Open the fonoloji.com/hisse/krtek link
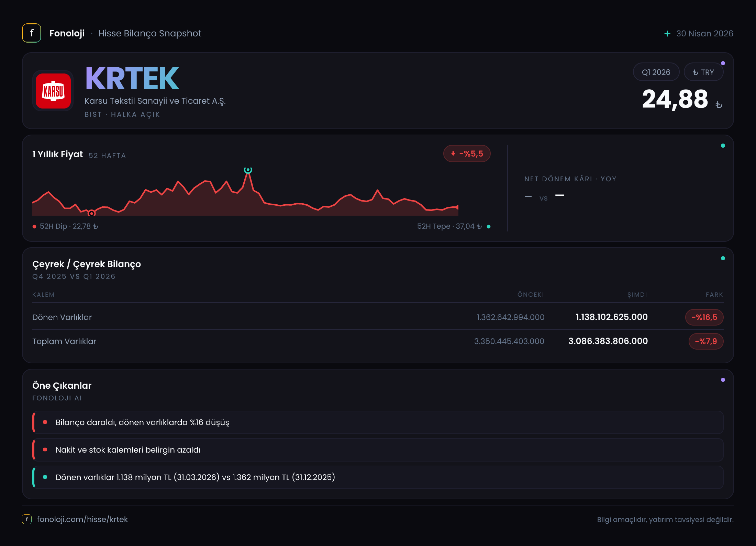This screenshot has height=546, width=756. tap(82, 519)
